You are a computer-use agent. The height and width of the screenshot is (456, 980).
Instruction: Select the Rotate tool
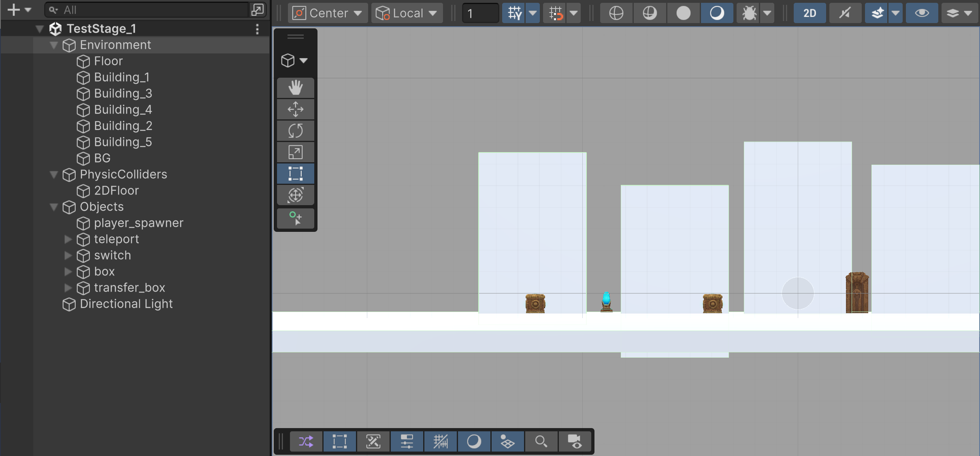(x=296, y=131)
